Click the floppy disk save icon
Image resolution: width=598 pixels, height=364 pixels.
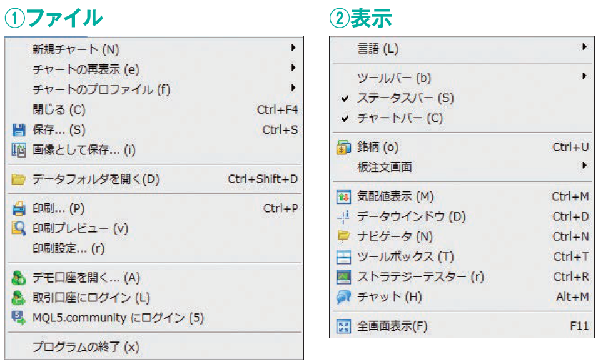18,130
